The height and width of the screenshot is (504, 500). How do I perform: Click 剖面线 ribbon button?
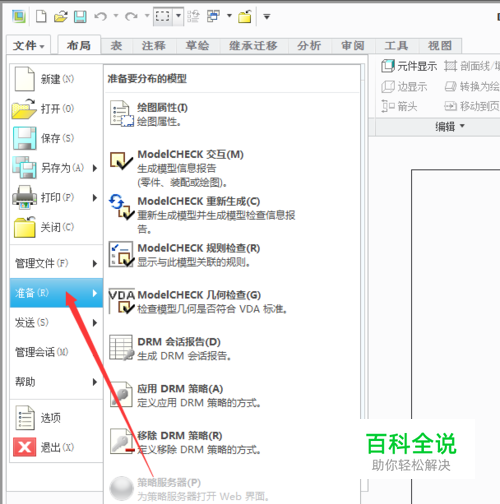point(472,66)
